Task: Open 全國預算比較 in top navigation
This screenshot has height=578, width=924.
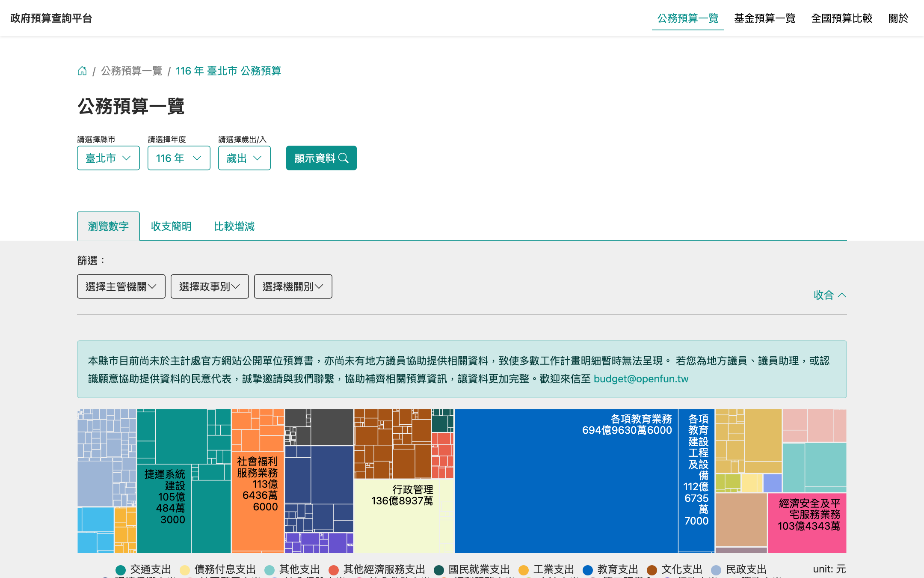Action: [842, 18]
